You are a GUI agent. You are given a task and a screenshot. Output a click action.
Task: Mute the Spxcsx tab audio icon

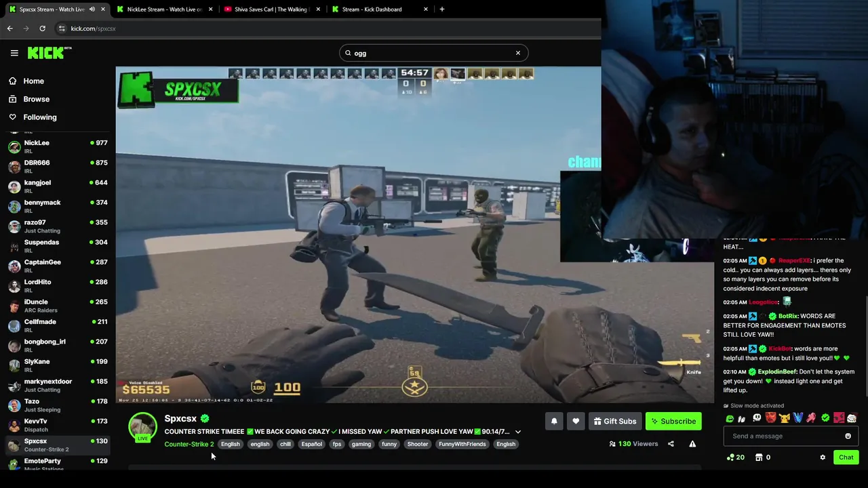92,9
